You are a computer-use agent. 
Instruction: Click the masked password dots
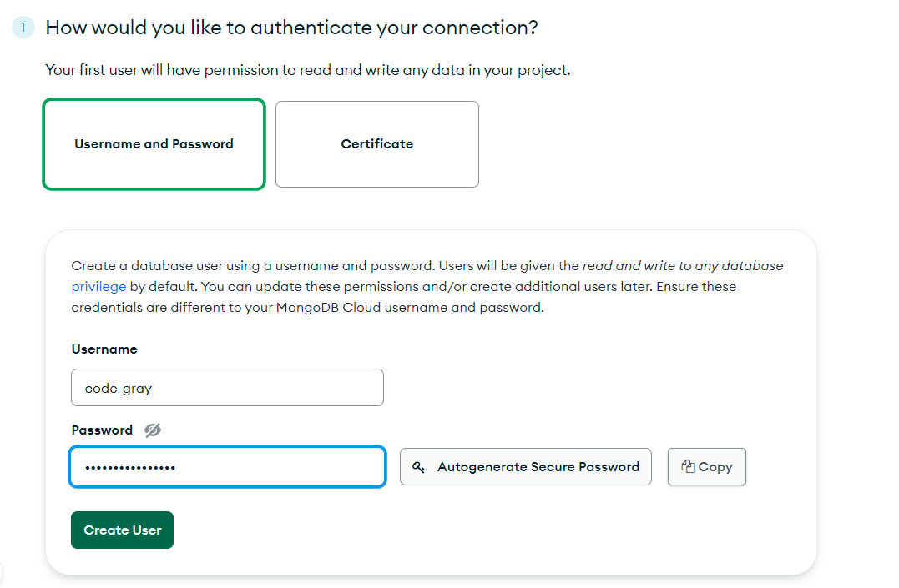pos(130,467)
